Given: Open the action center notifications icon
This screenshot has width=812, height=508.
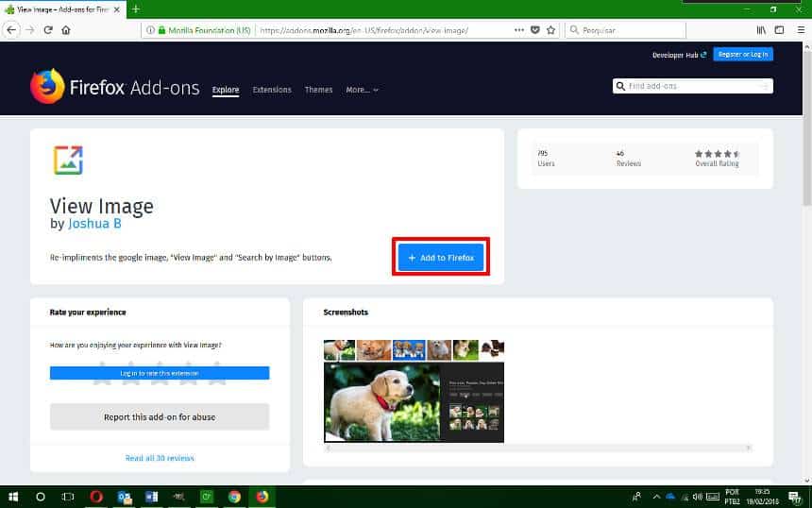Looking at the screenshot, I should (794, 498).
